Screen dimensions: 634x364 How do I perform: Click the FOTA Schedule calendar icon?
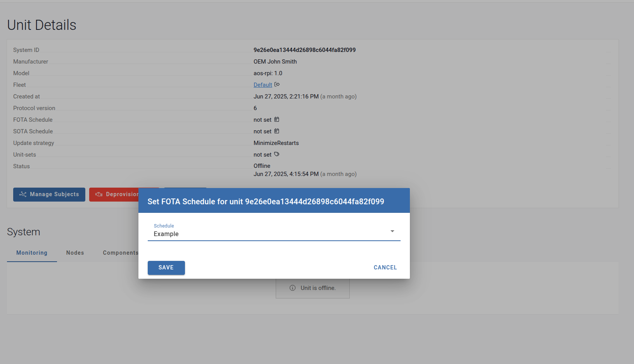click(x=276, y=119)
